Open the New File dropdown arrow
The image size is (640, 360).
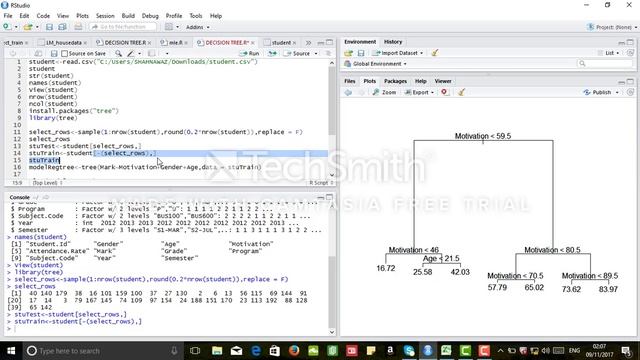pos(16,27)
